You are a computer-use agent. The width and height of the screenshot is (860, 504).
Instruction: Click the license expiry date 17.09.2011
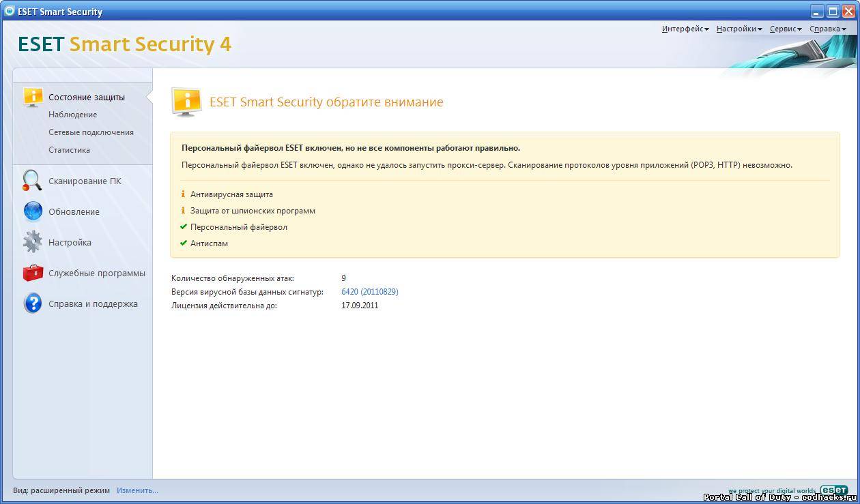360,306
